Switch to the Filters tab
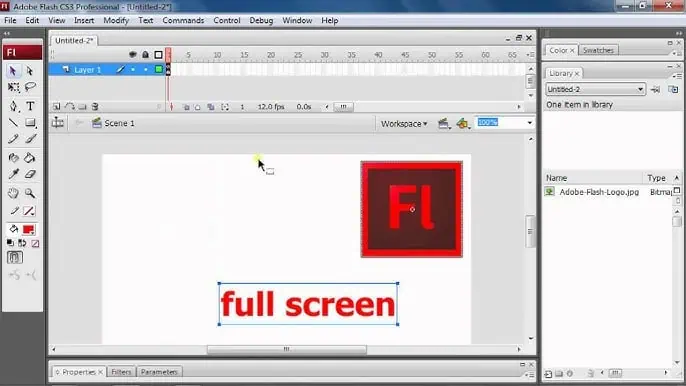686x386 pixels. pyautogui.click(x=121, y=372)
